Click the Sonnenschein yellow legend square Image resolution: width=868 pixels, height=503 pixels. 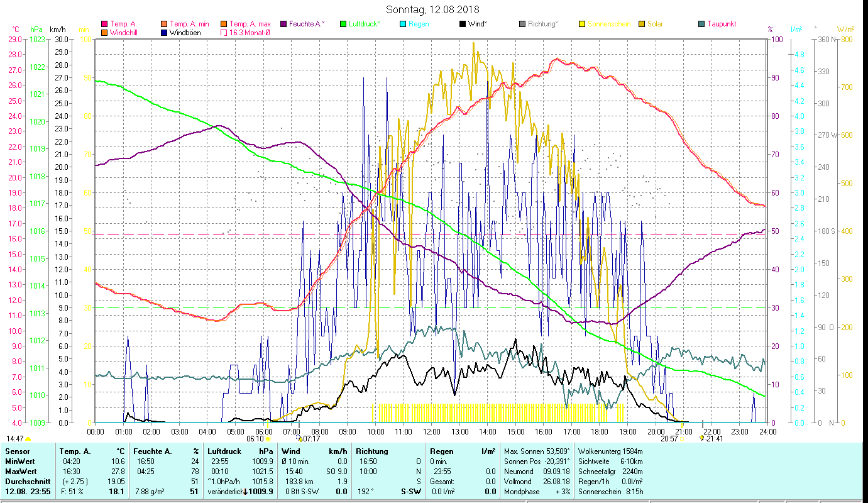click(x=582, y=24)
